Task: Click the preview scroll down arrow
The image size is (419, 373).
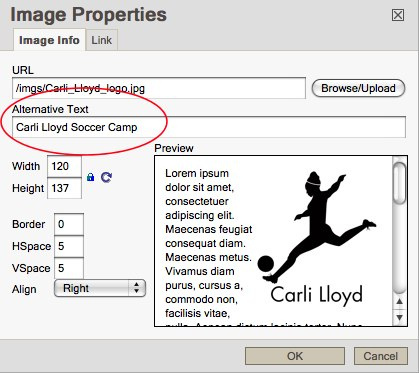Action: point(400,317)
